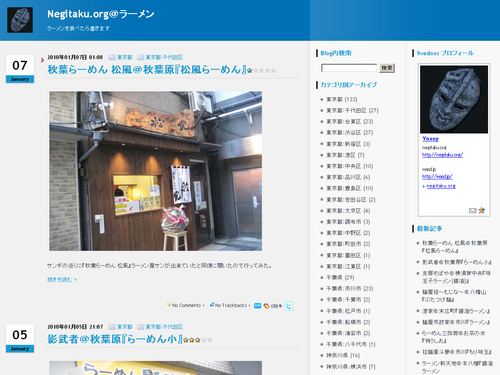Open archive category 千葉県:松戸市 (1)

(348, 311)
